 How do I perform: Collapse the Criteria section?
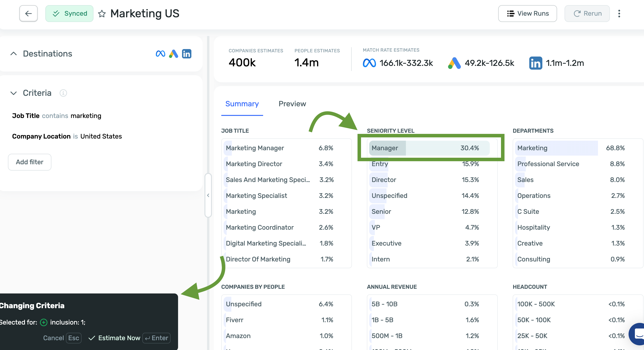(x=14, y=93)
